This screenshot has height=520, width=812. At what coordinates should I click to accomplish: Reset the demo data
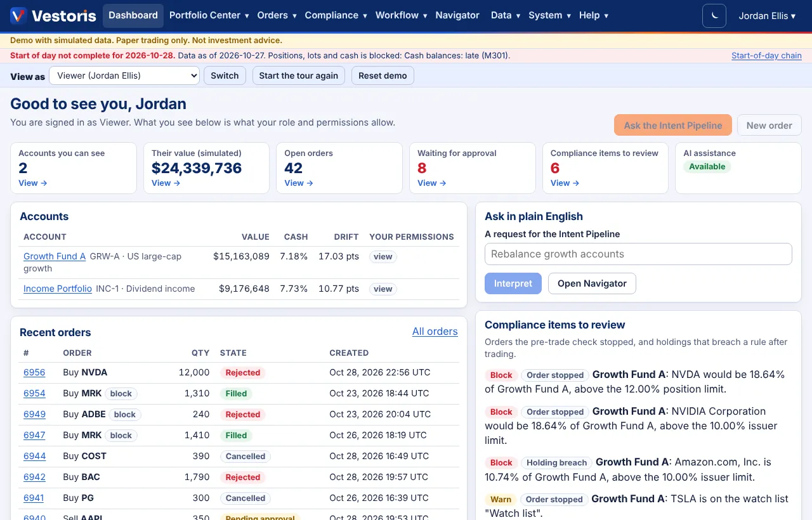point(383,75)
